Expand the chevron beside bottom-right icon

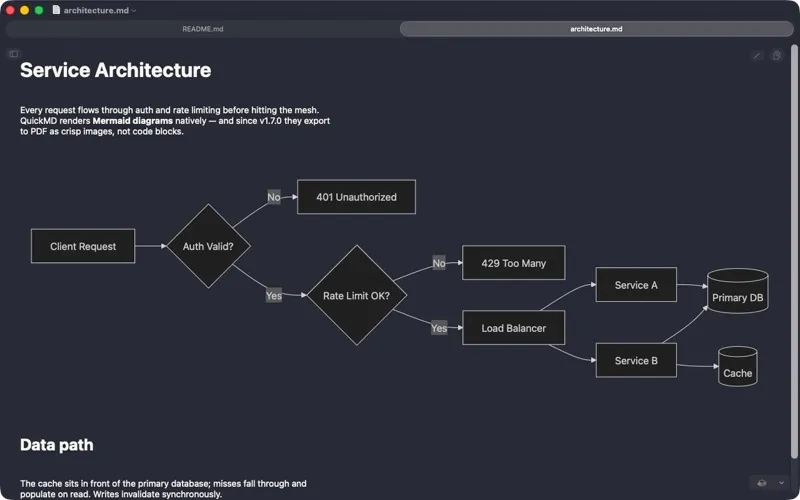click(781, 483)
